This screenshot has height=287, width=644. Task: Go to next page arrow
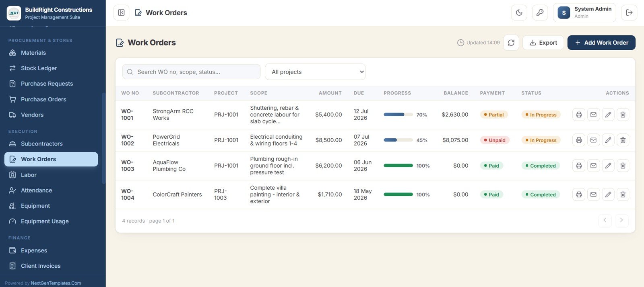622,220
